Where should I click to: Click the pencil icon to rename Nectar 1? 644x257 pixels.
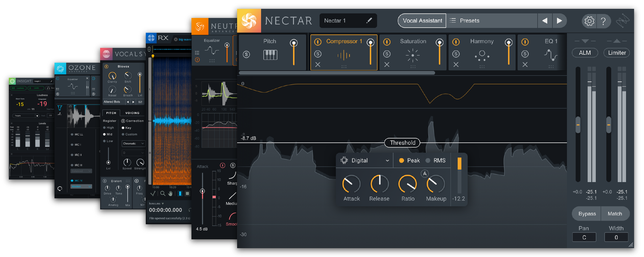[x=369, y=20]
